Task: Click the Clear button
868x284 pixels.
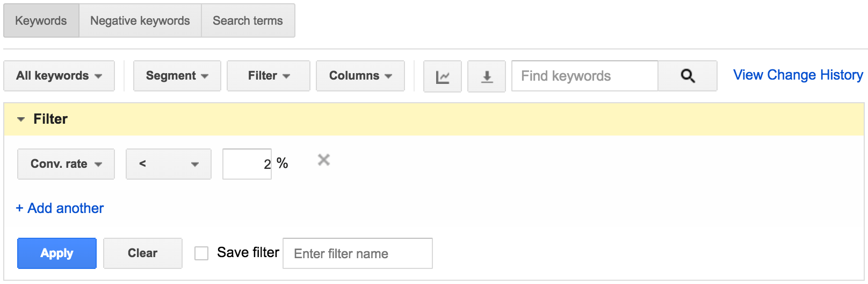Action: (143, 253)
